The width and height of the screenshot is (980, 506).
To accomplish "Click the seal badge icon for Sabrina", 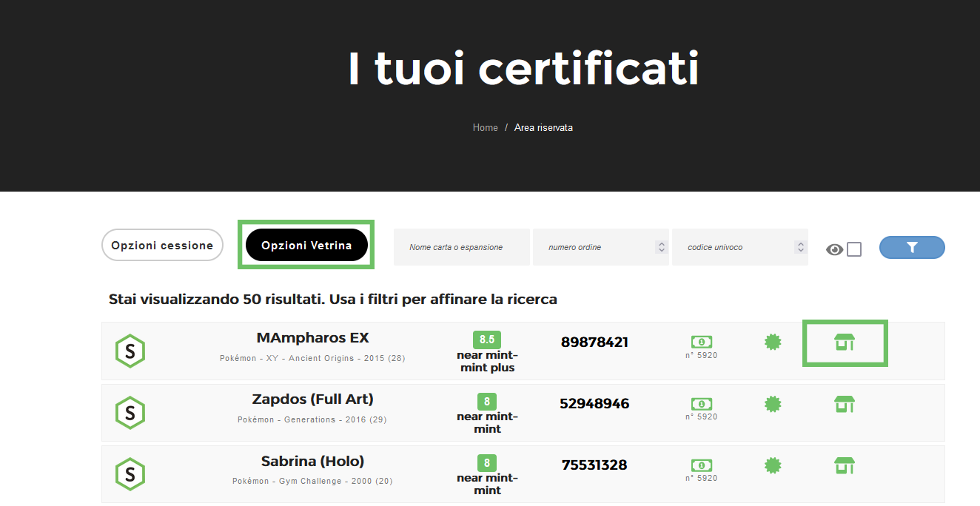I will tap(773, 465).
